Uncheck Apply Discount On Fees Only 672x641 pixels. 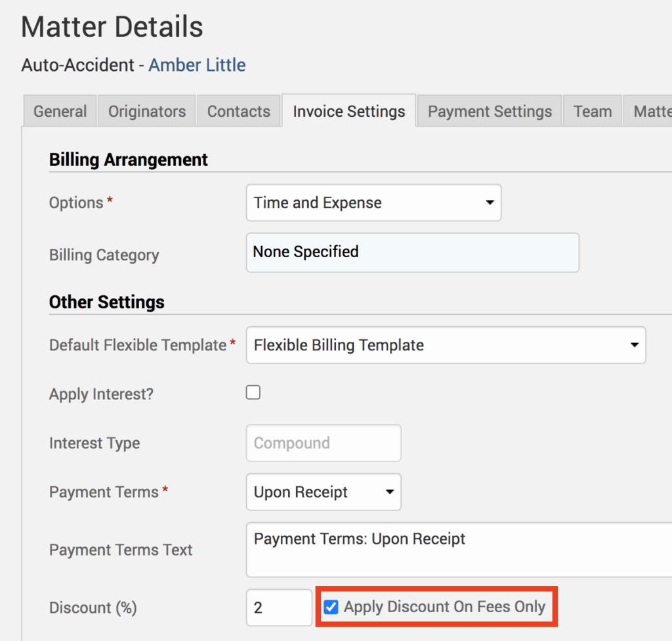click(331, 607)
